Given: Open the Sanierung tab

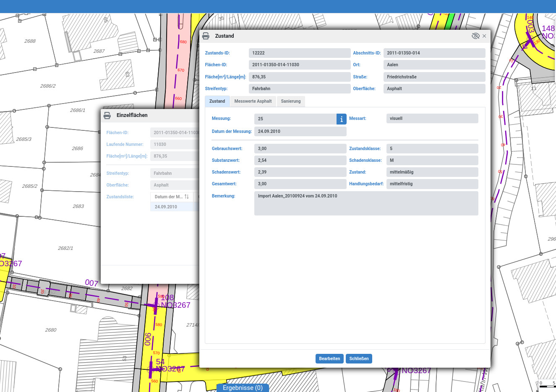Looking at the screenshot, I should (x=290, y=101).
